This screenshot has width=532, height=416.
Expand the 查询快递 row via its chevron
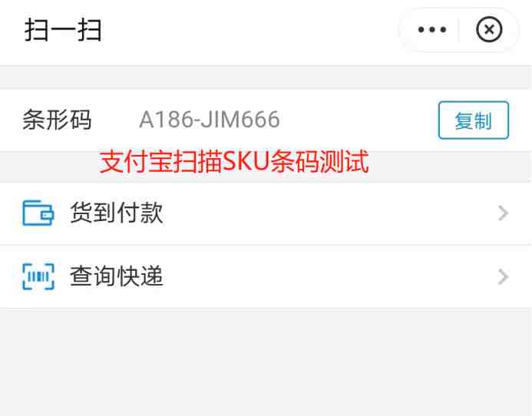point(503,276)
